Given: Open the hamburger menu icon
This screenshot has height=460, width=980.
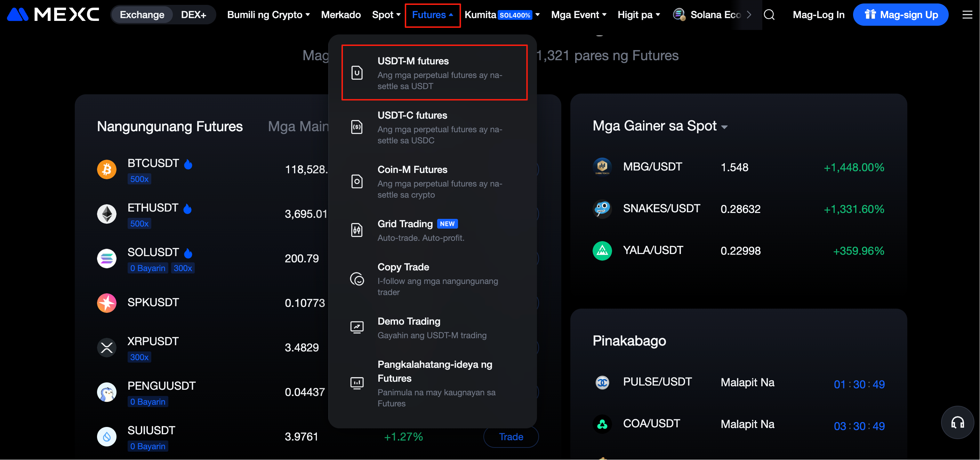Looking at the screenshot, I should 967,15.
